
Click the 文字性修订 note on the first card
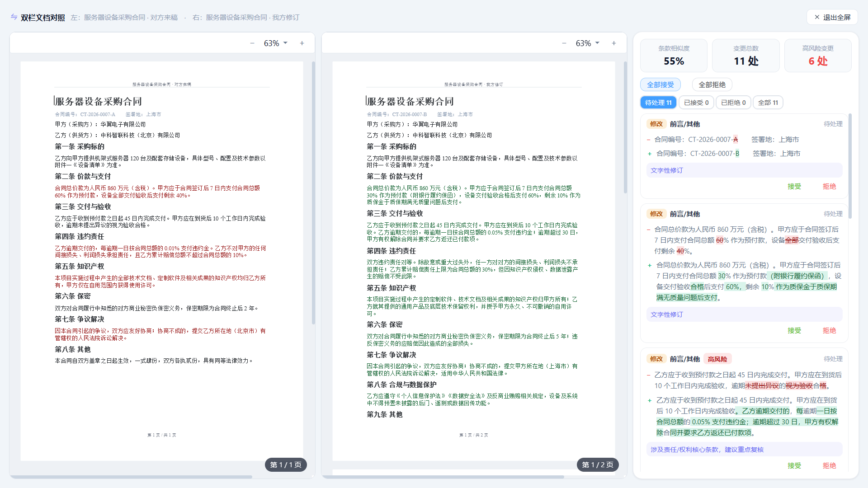[744, 170]
